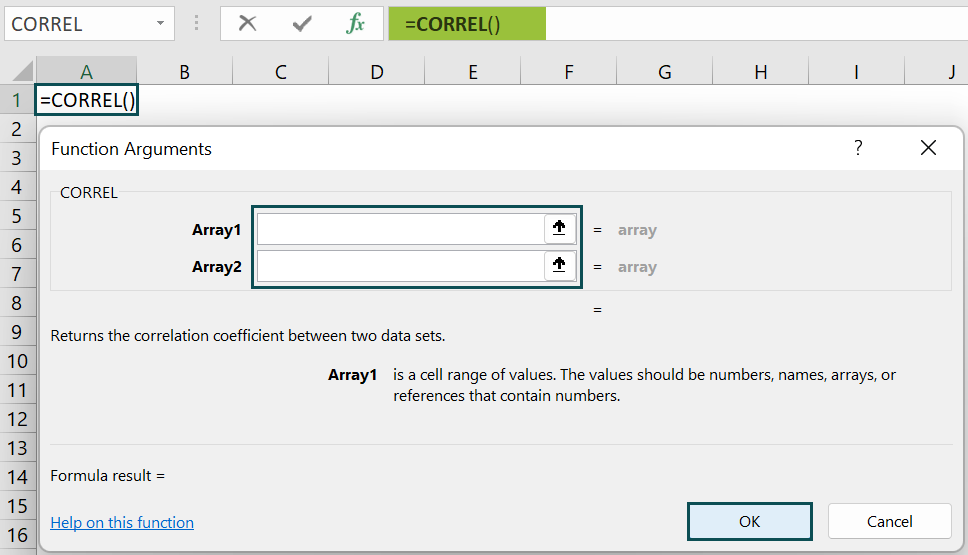Select column G header
Viewport: 968px width, 555px height.
665,72
